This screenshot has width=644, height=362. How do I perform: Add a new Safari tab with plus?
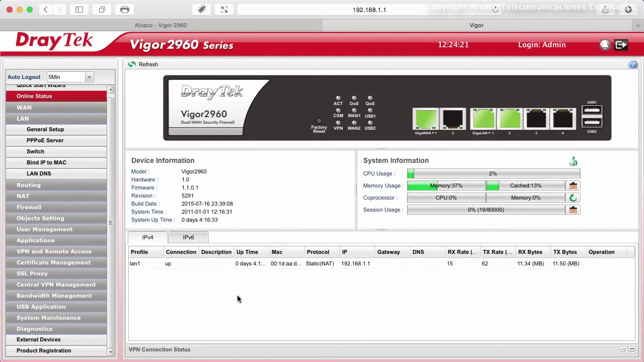pyautogui.click(x=638, y=25)
